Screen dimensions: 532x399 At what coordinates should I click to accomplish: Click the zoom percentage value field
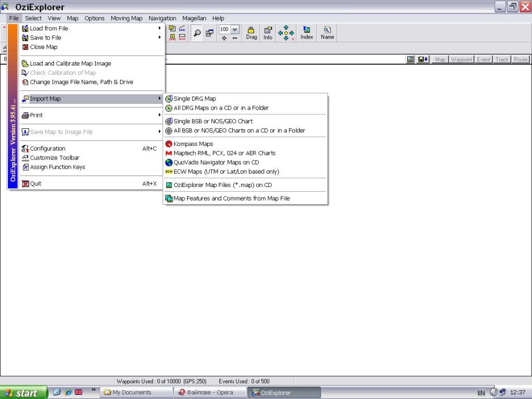point(224,30)
